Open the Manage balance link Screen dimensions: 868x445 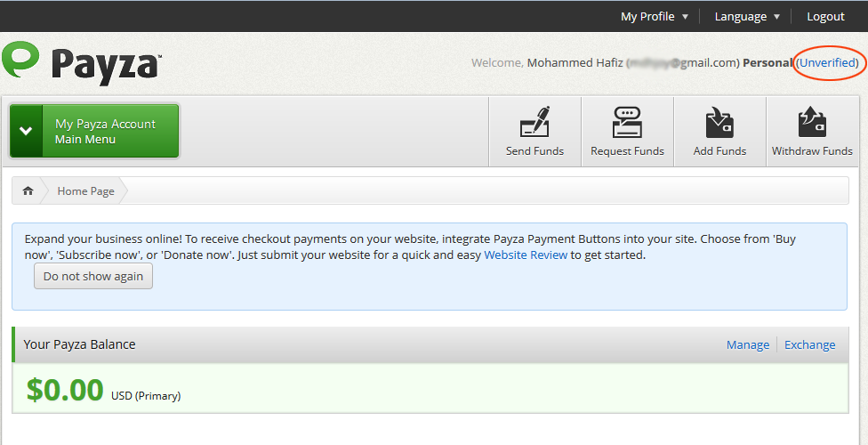747,344
